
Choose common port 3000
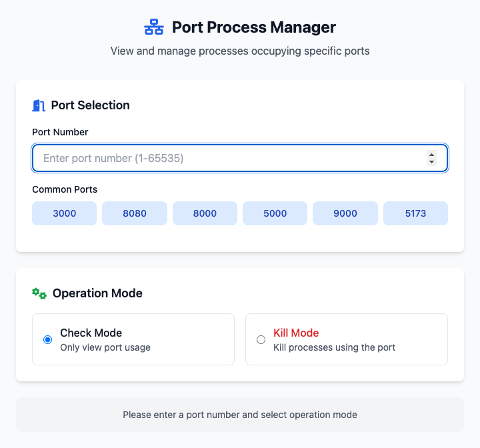pyautogui.click(x=64, y=213)
